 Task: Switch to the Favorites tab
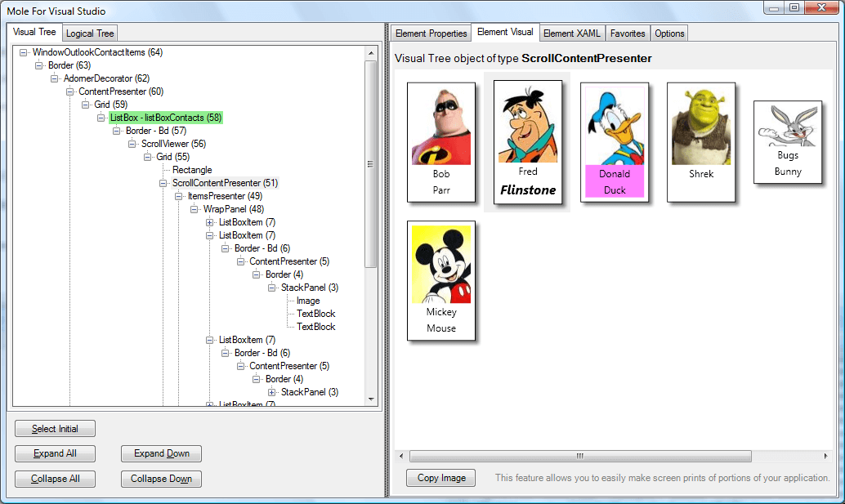pyautogui.click(x=628, y=33)
